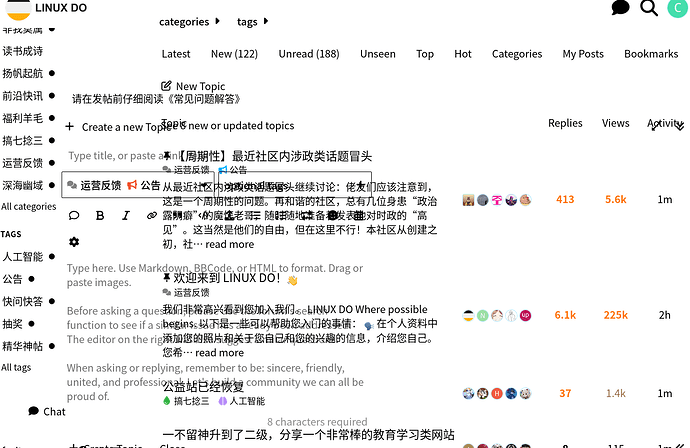This screenshot has width=690, height=448.
Task: Click read more under the welcome topic excerpt
Action: point(220,353)
